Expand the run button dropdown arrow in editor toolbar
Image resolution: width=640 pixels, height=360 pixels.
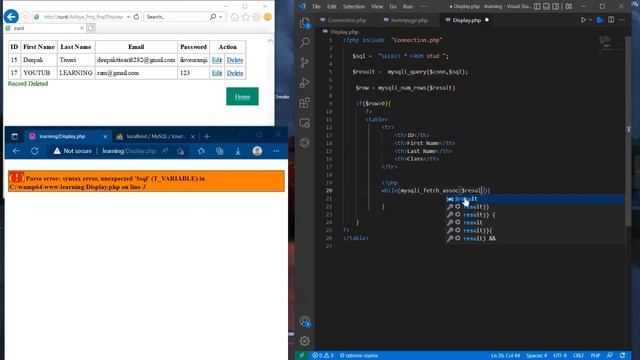pyautogui.click(x=590, y=20)
